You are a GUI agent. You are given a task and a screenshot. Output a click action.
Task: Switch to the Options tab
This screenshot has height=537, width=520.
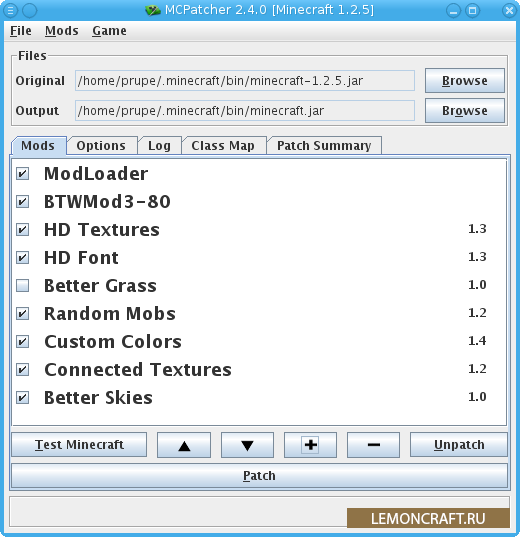point(101,146)
